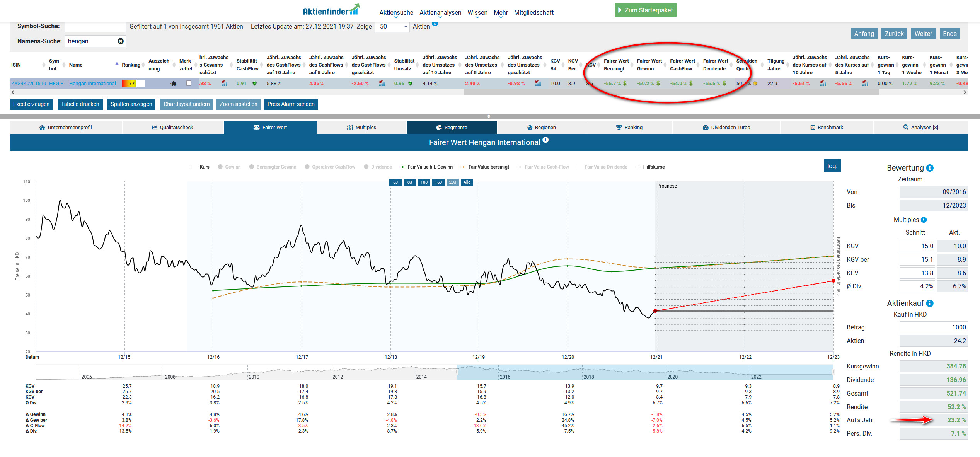980x457 pixels.
Task: Click info icon next to Aktien count
Action: (435, 24)
